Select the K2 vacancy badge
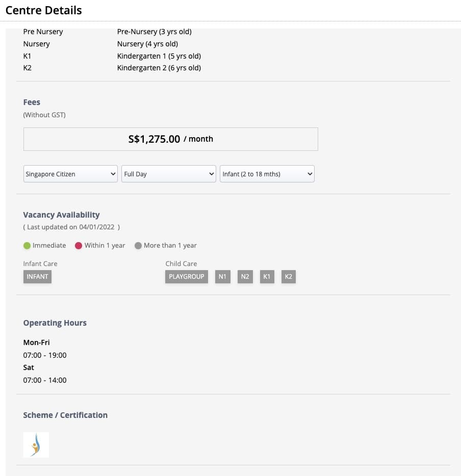This screenshot has width=461, height=476. pos(289,277)
